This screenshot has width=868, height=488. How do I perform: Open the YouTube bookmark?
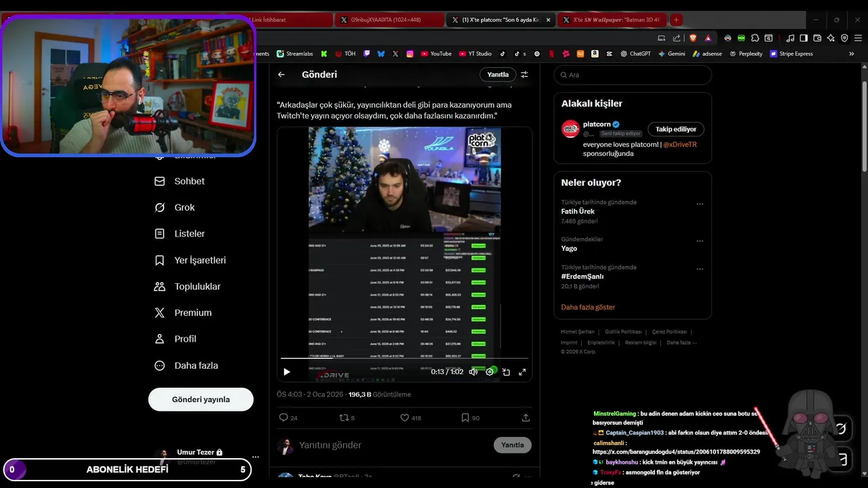click(436, 54)
